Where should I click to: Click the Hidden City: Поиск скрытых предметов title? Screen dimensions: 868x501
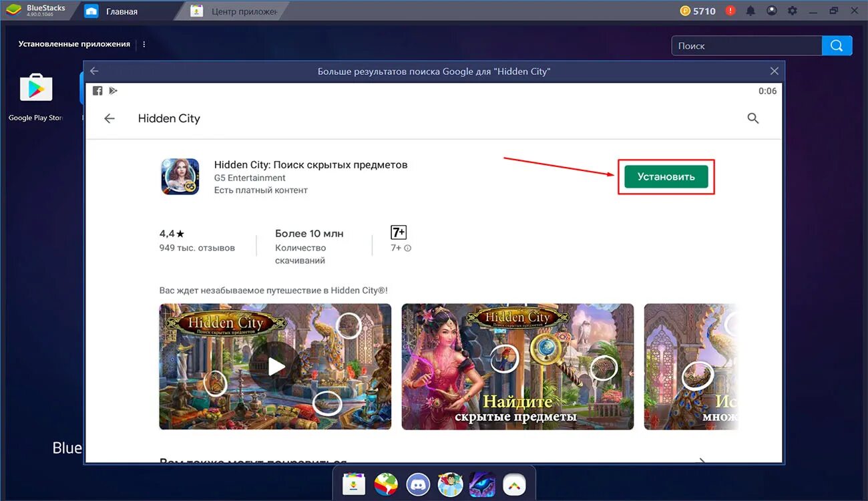click(310, 165)
